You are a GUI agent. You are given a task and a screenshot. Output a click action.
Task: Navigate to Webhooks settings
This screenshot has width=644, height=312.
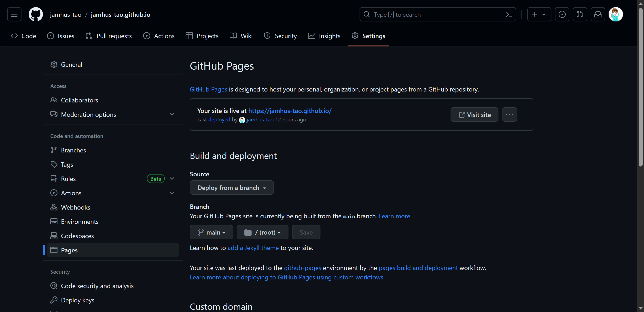point(75,207)
